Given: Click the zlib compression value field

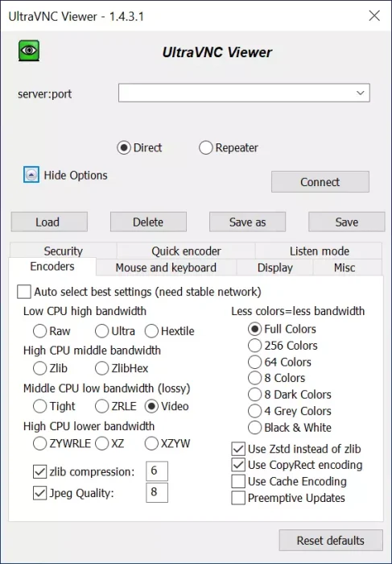Looking at the screenshot, I should coord(157,471).
